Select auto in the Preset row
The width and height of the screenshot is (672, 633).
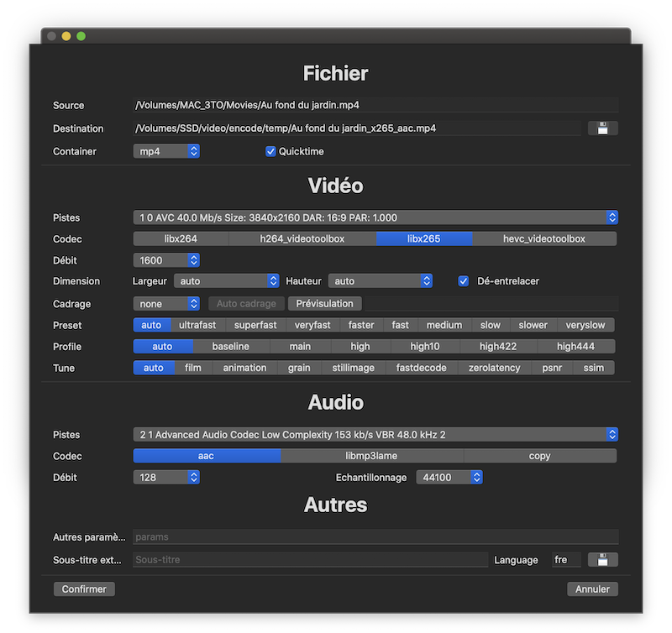(x=152, y=325)
